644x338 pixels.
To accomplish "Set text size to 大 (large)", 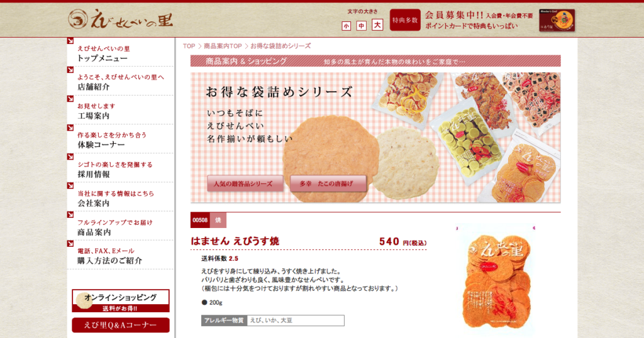I will pos(377,25).
